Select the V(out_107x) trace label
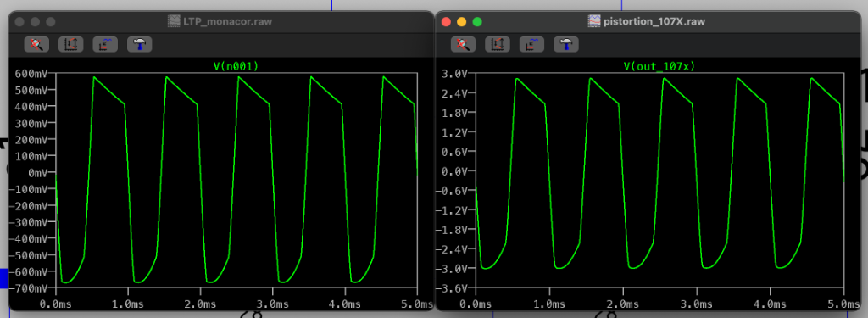868x318 pixels. (659, 66)
